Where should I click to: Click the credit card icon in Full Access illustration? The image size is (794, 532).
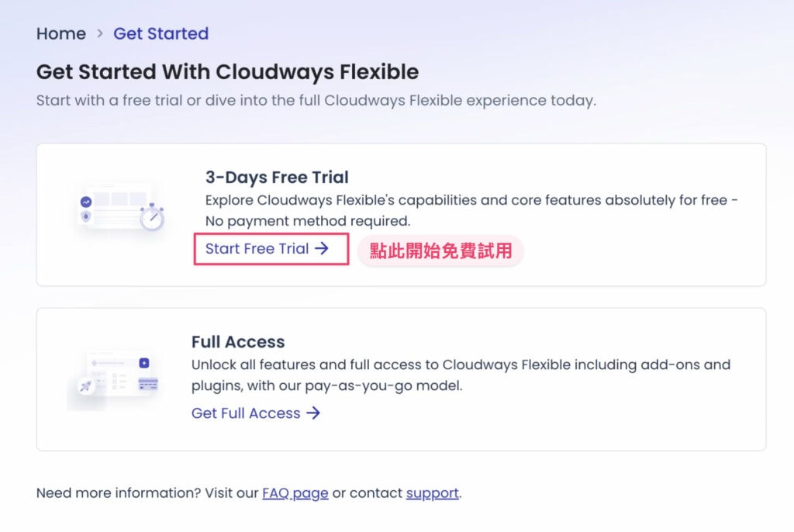[148, 383]
